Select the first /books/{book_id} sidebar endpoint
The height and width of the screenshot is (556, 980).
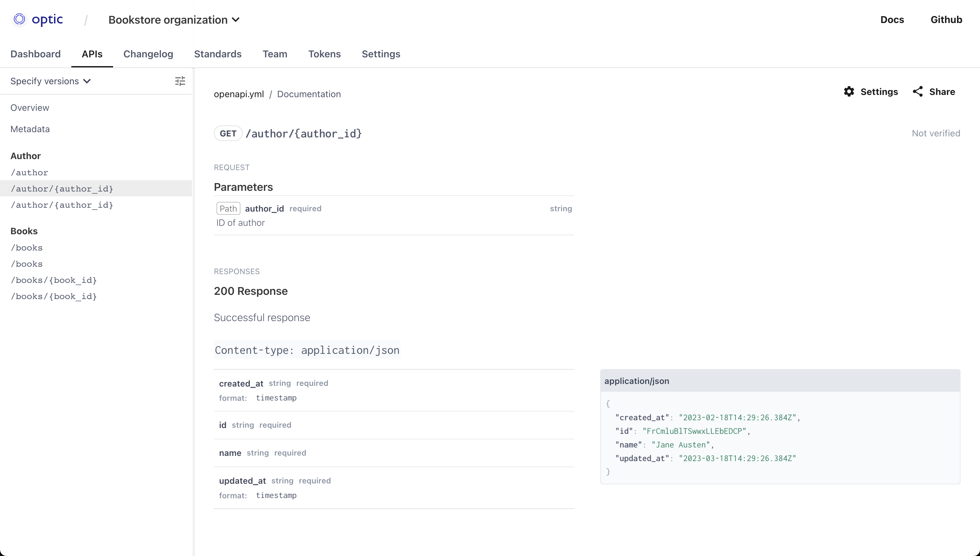[54, 280]
